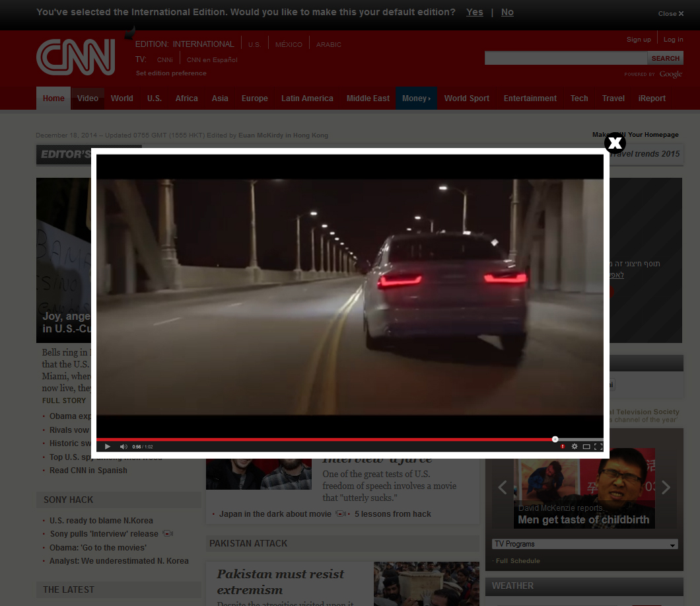Viewport: 700px width, 606px height.
Task: Open the Money section tab
Action: (416, 98)
